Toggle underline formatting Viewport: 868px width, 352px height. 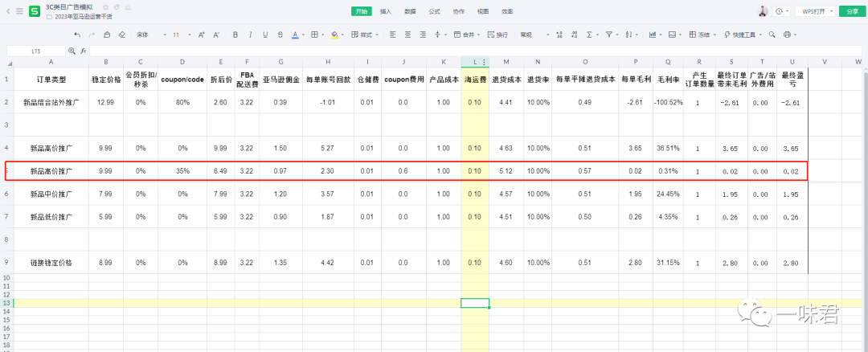[265, 35]
